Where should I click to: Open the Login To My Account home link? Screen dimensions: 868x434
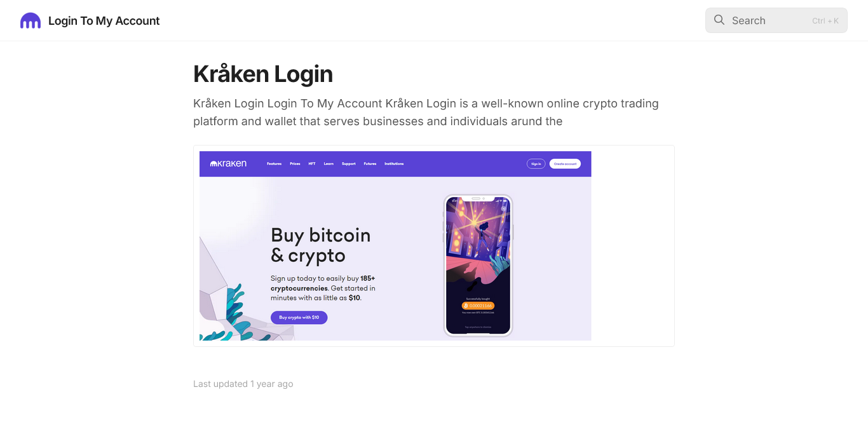[104, 21]
